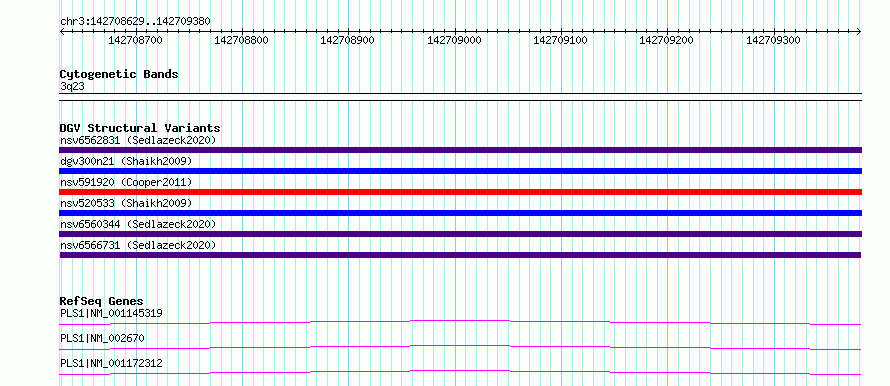Click ruler position 142709300
The height and width of the screenshot is (386, 890).
tap(773, 40)
